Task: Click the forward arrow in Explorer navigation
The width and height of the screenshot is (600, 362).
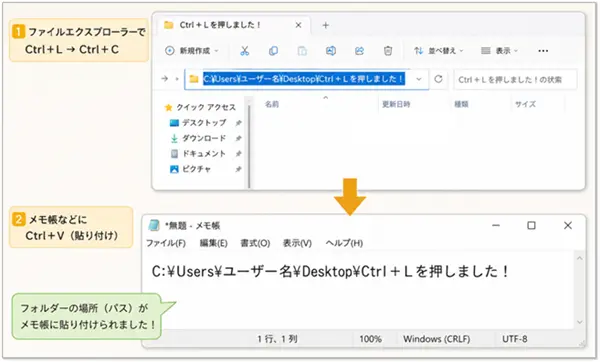Action: coord(165,79)
